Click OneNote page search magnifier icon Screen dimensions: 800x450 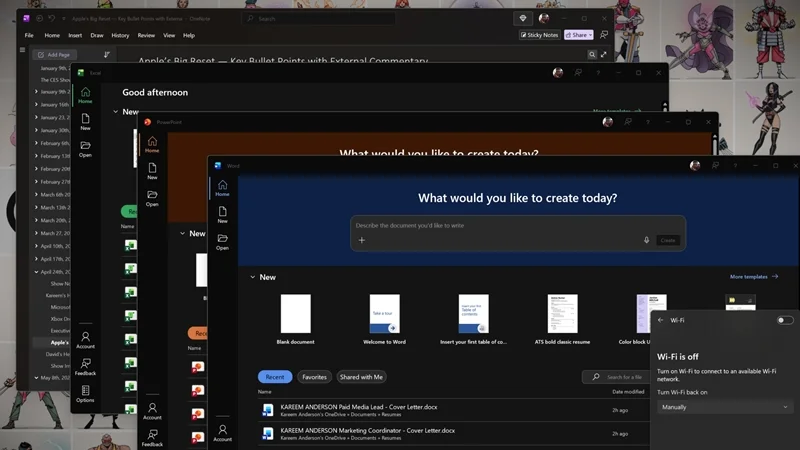tap(592, 55)
